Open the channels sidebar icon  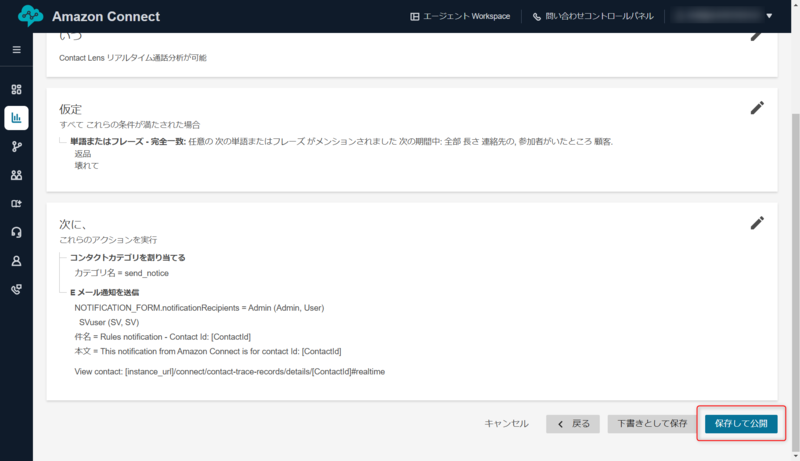(x=16, y=203)
